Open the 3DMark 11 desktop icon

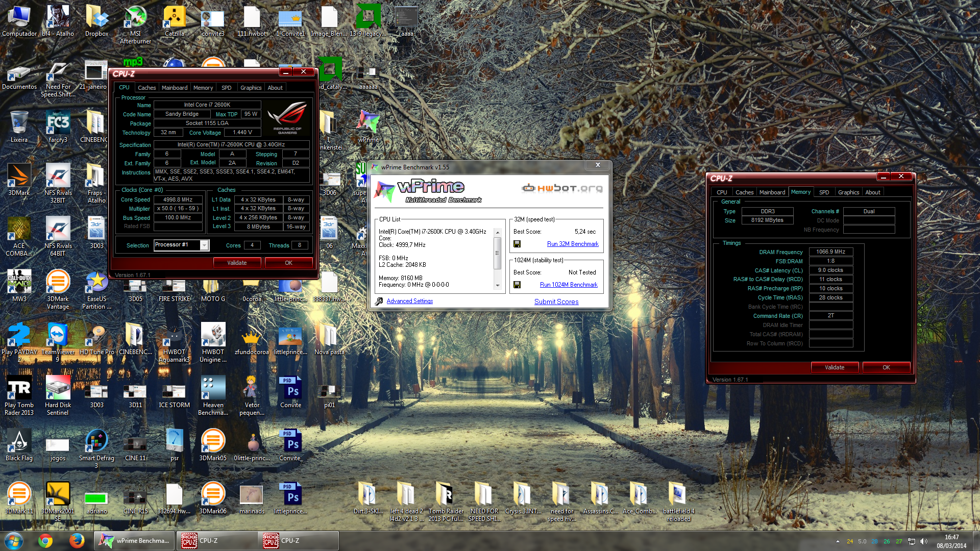coord(19,498)
